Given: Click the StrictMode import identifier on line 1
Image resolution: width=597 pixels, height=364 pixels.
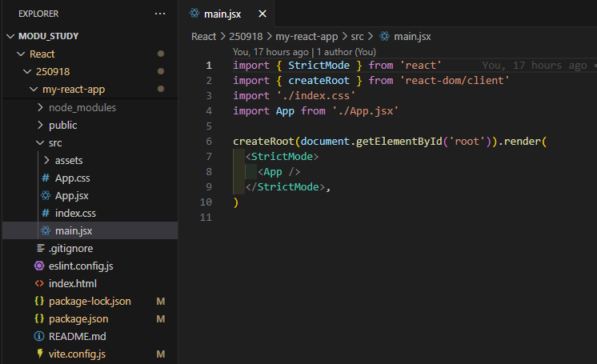Looking at the screenshot, I should 319,65.
